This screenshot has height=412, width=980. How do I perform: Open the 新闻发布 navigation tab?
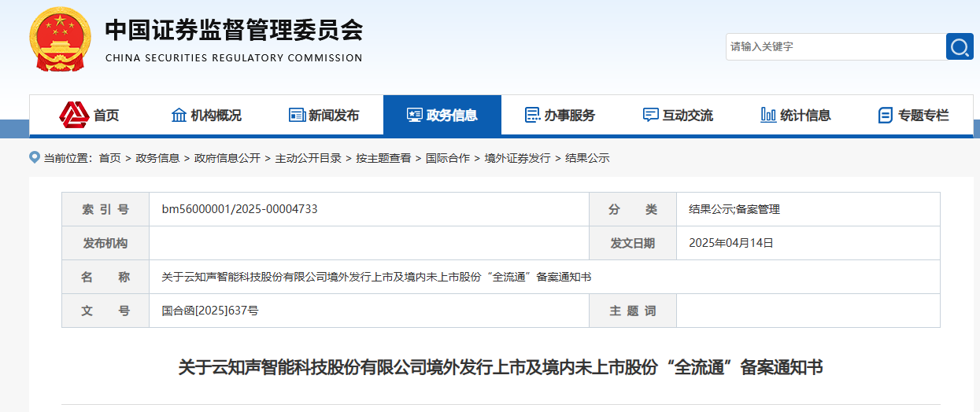click(324, 116)
